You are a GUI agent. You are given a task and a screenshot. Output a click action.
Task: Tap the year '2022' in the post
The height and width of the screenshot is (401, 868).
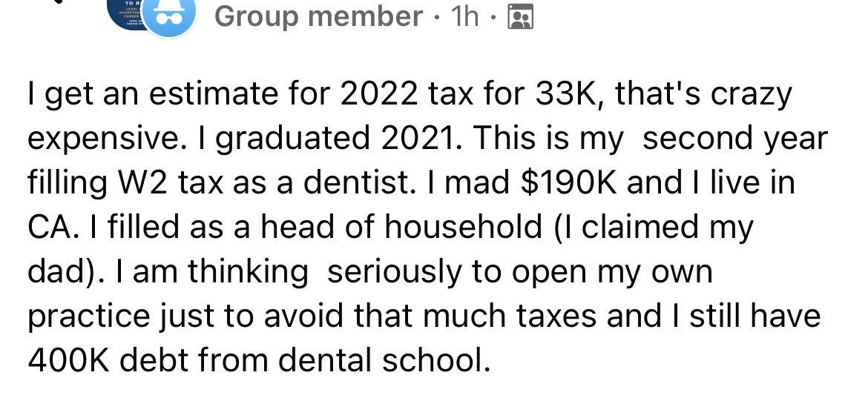(x=378, y=95)
